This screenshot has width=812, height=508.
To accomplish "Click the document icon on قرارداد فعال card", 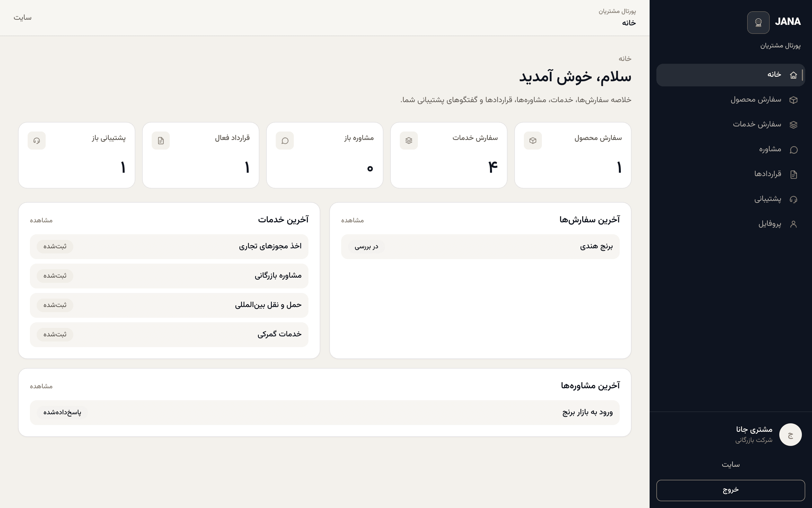I will (161, 141).
